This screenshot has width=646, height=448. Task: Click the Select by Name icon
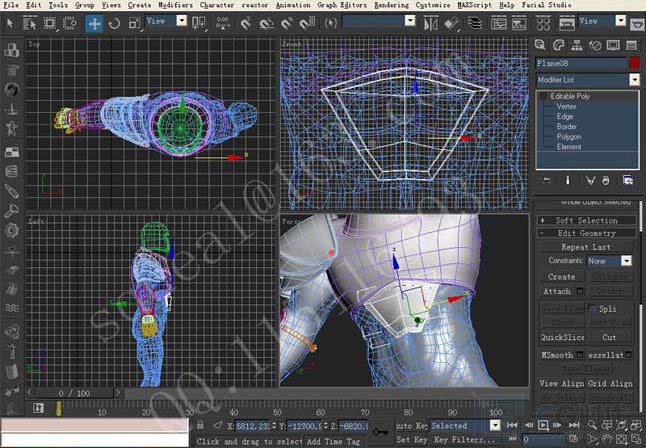[x=29, y=23]
